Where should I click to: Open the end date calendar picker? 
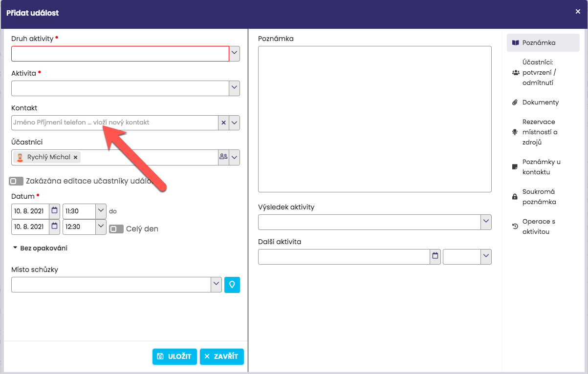54,227
